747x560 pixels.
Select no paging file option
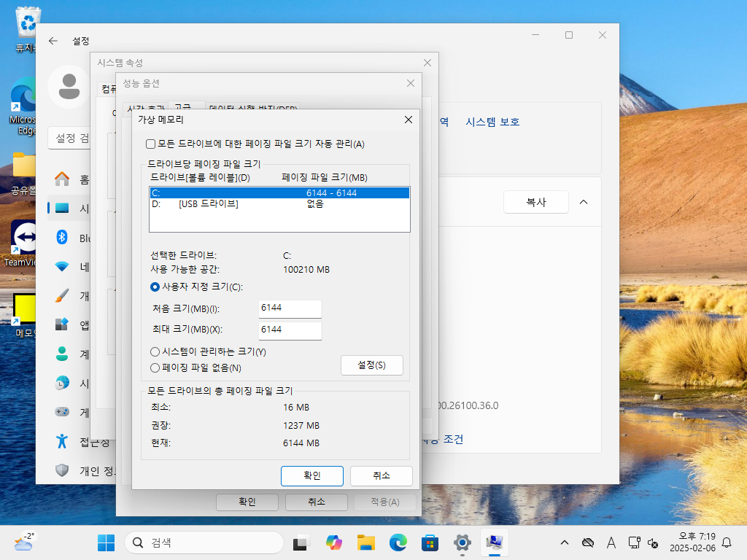155,368
